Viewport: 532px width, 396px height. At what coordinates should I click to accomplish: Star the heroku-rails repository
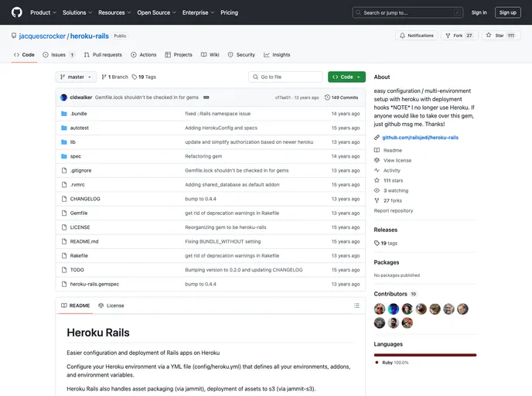(x=501, y=36)
